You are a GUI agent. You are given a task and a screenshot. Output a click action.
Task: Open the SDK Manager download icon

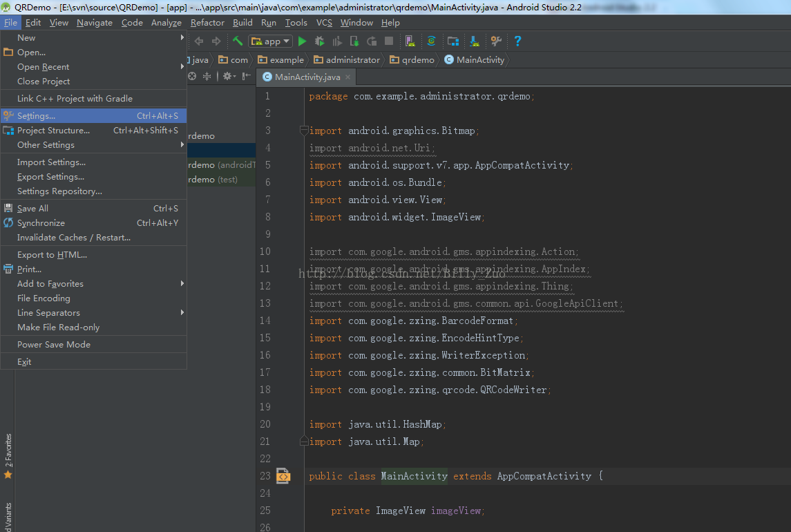pyautogui.click(x=475, y=41)
